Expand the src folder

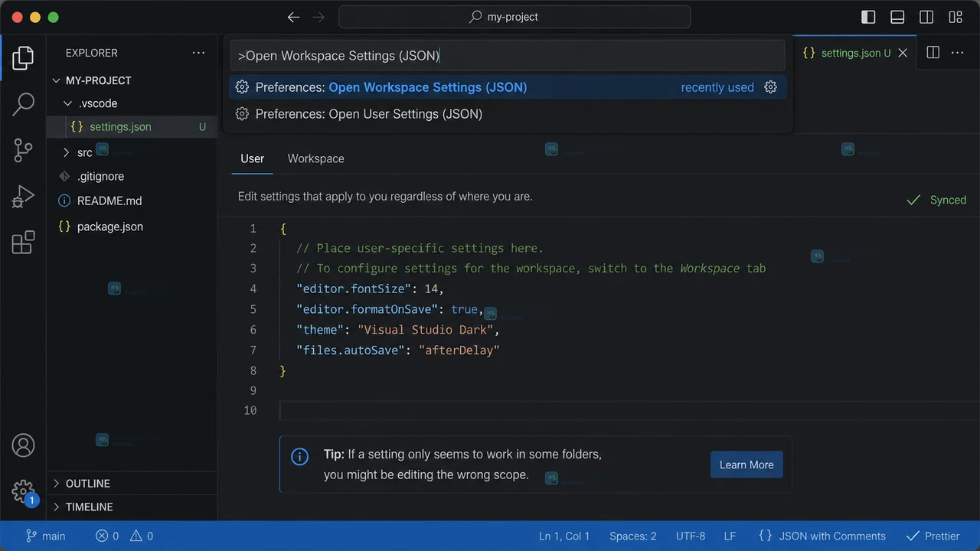pyautogui.click(x=67, y=152)
